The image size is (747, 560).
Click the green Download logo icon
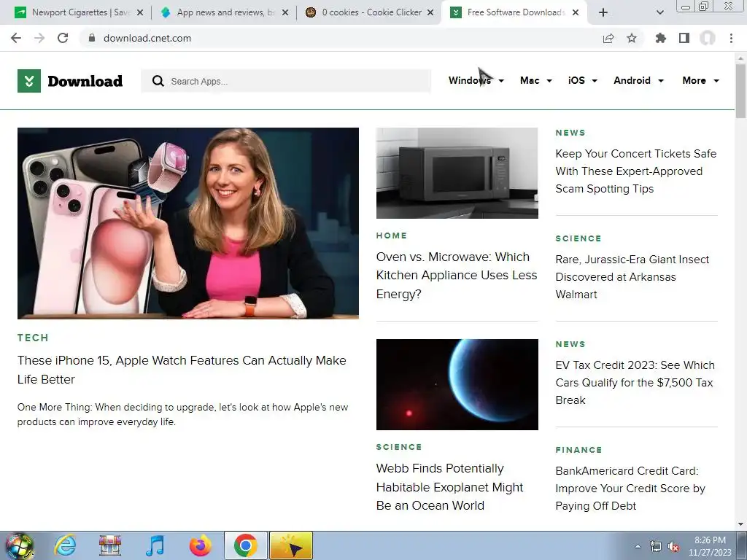tap(29, 80)
